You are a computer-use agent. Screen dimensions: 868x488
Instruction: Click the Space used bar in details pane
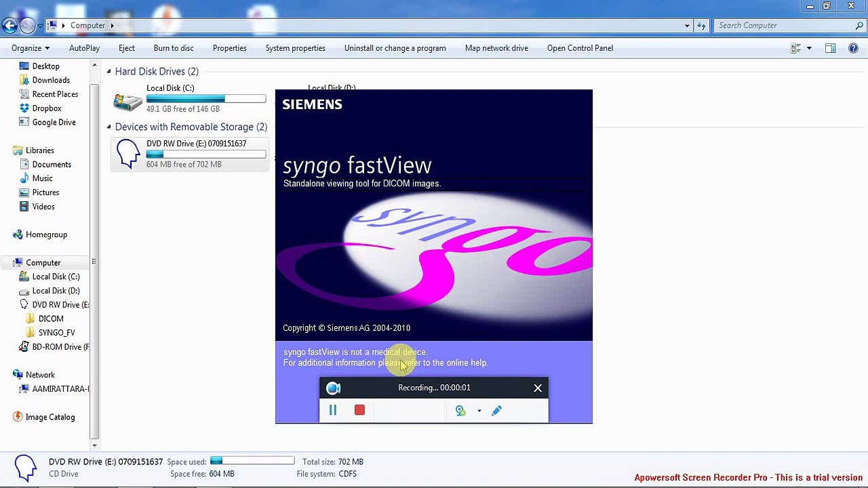(252, 462)
